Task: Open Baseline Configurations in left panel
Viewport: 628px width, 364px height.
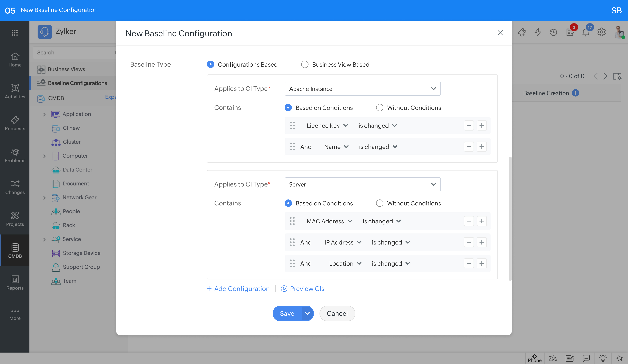Action: click(77, 83)
